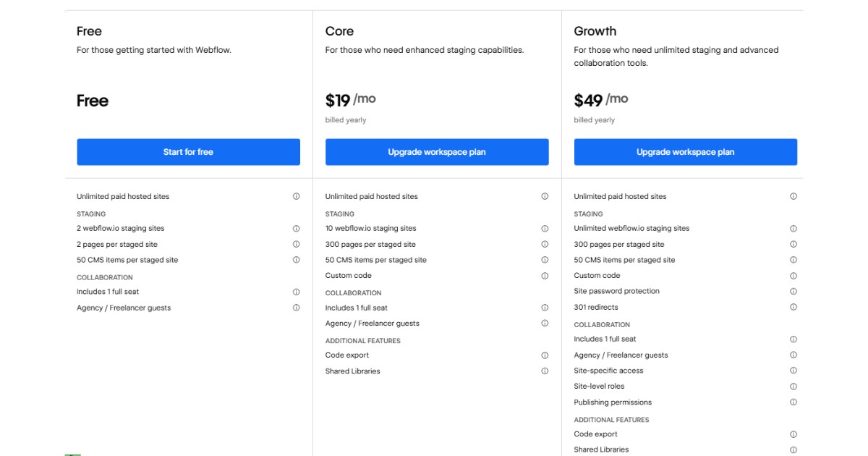Show info for 301 redirects feature
Screen dimensions: 868x456
coord(793,308)
